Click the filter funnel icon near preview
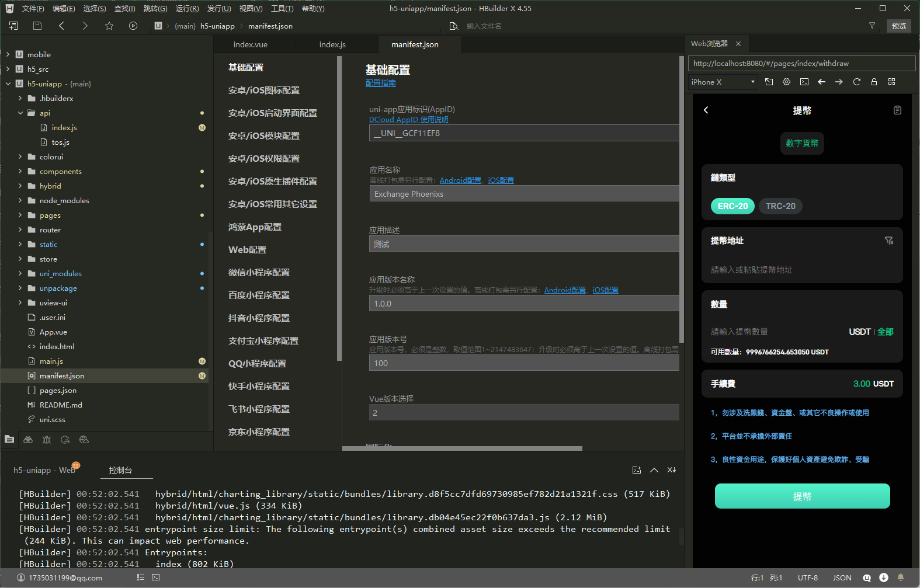This screenshot has width=920, height=588. click(x=872, y=26)
